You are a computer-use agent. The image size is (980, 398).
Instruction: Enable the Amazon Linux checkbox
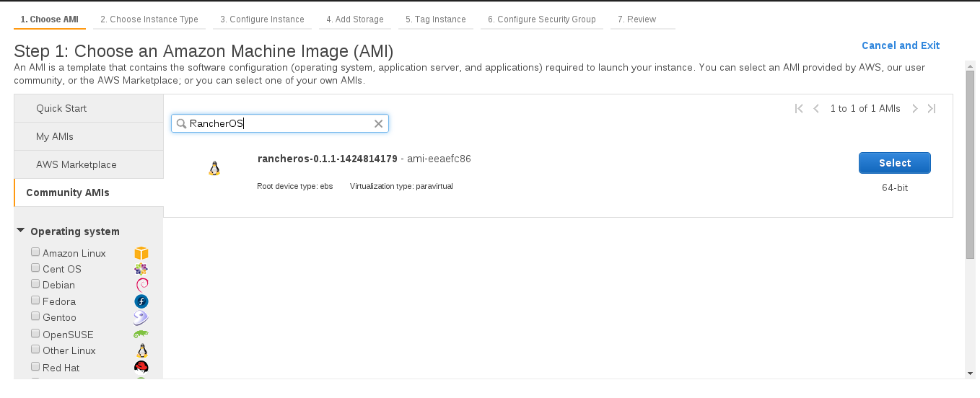coord(35,252)
